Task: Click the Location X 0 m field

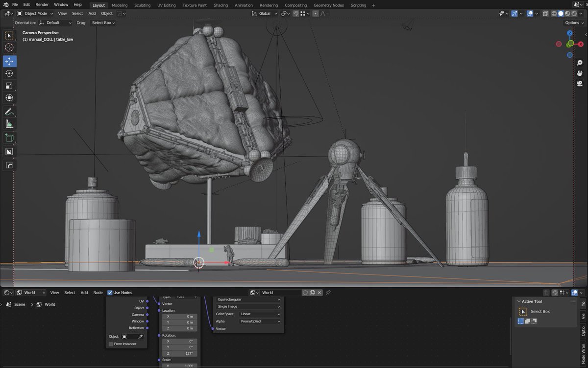Action: pyautogui.click(x=180, y=316)
